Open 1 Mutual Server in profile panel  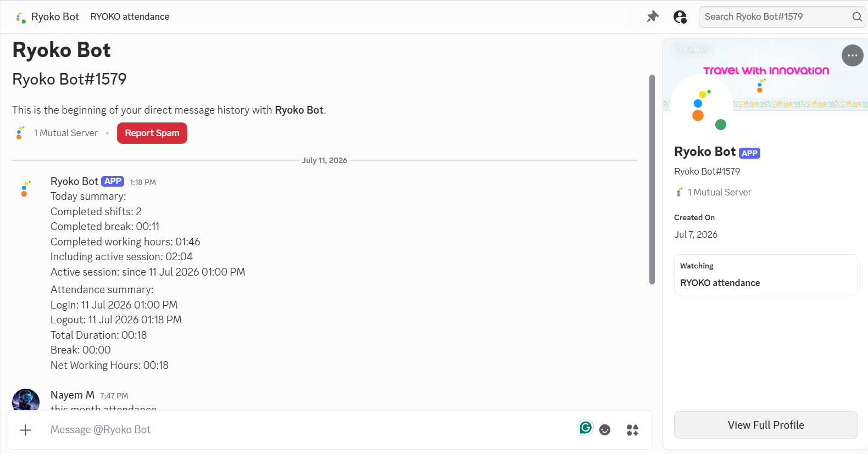719,192
